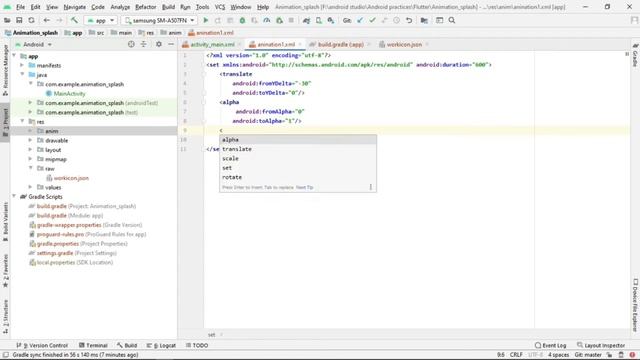This screenshot has height=360, width=640.
Task: Click the Stop square icon
Action: [291, 20]
